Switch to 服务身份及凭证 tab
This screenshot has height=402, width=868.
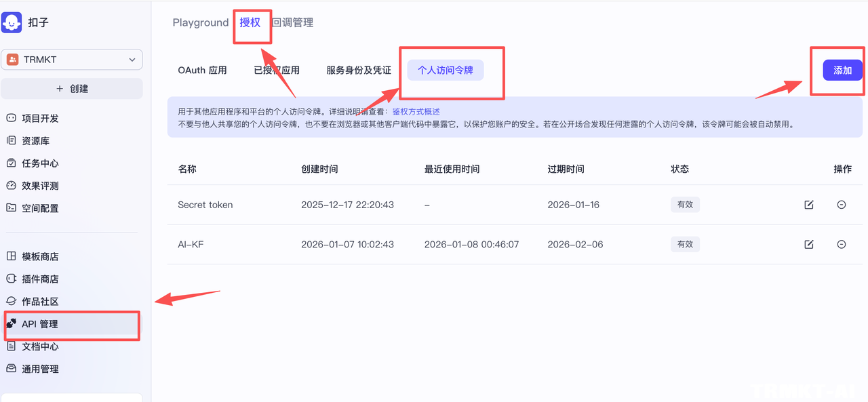click(x=358, y=70)
